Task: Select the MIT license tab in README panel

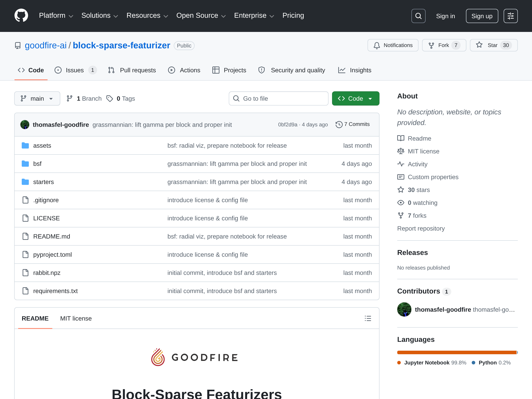Action: click(76, 319)
